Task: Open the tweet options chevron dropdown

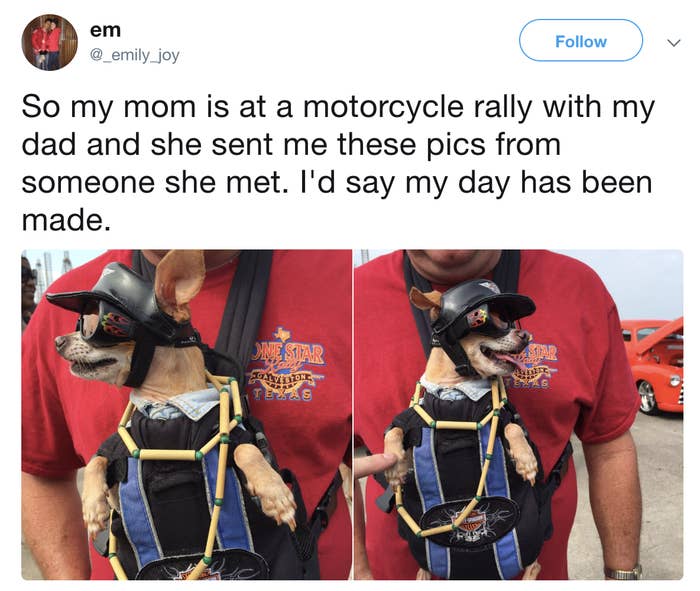Action: click(674, 43)
